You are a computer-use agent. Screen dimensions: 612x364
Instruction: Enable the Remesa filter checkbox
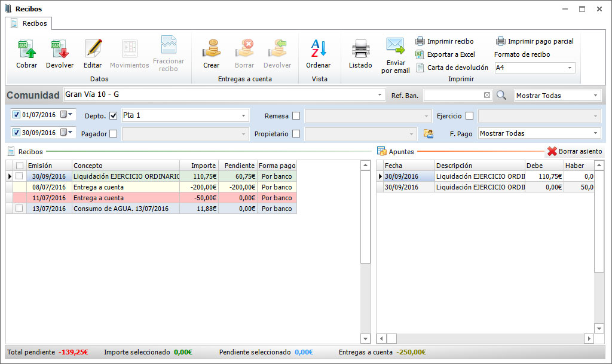296,116
